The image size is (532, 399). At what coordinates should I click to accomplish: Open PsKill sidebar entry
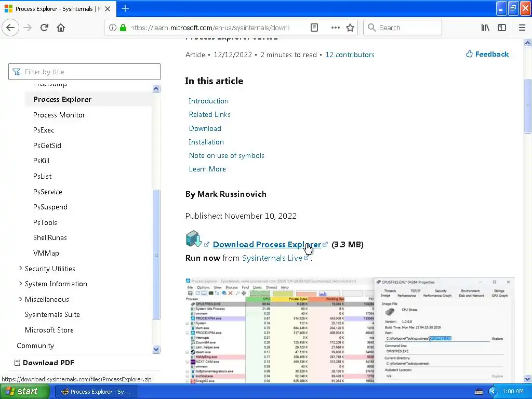click(x=41, y=161)
